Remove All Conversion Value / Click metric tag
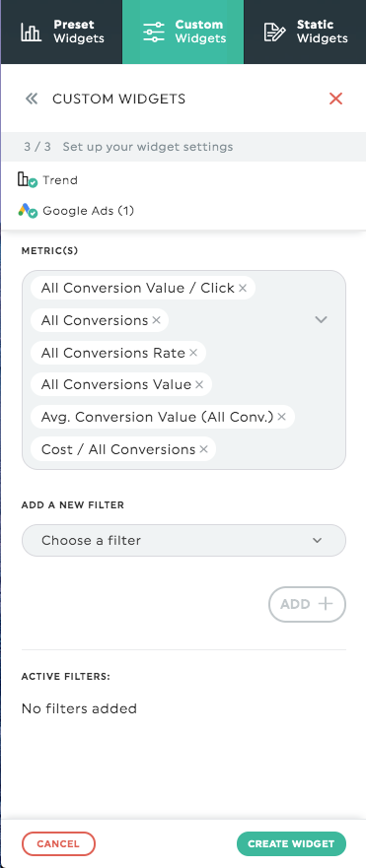This screenshot has width=366, height=868. pos(243,289)
